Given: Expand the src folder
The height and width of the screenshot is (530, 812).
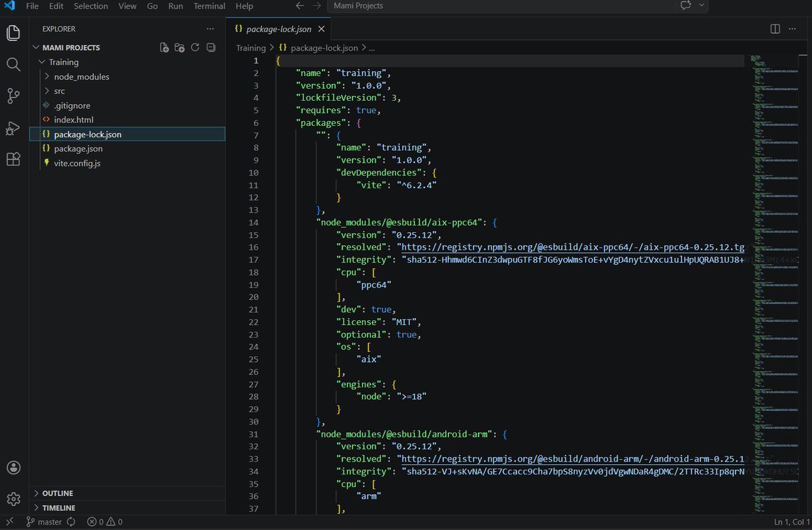Looking at the screenshot, I should (x=47, y=91).
